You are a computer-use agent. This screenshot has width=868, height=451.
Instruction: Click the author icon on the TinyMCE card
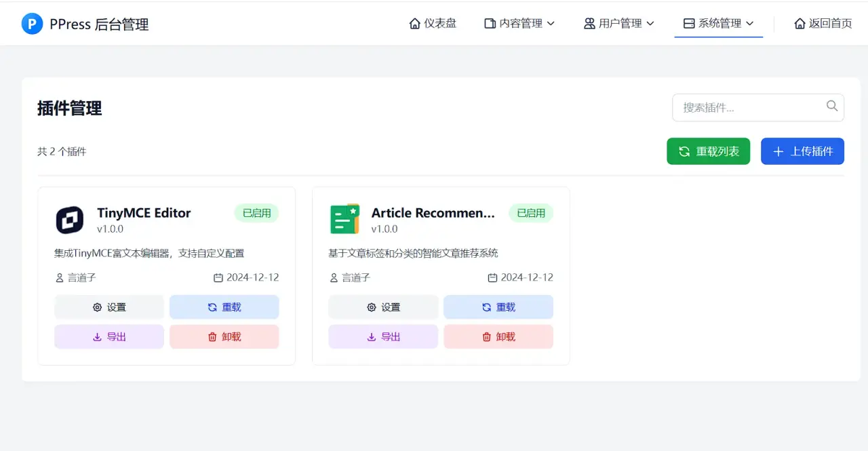tap(60, 277)
